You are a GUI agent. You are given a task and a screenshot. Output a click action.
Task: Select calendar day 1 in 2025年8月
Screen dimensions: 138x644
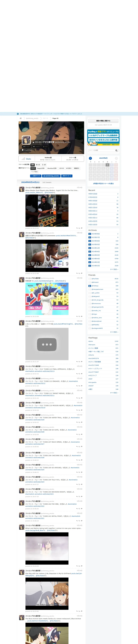[107, 165]
